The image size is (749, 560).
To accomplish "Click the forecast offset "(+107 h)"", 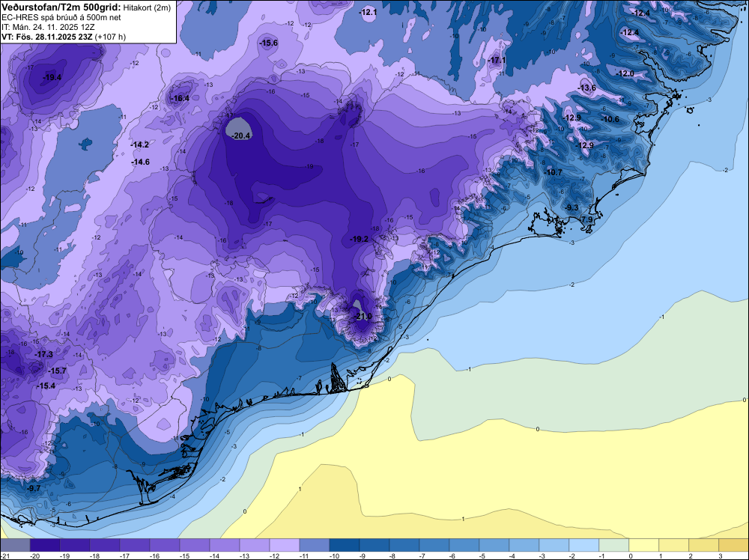I will tap(110, 36).
